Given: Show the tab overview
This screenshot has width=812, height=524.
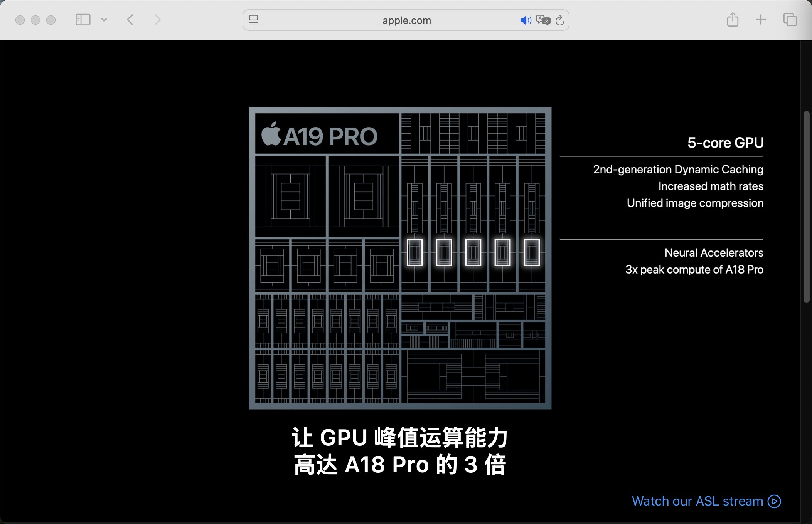Looking at the screenshot, I should tap(790, 20).
